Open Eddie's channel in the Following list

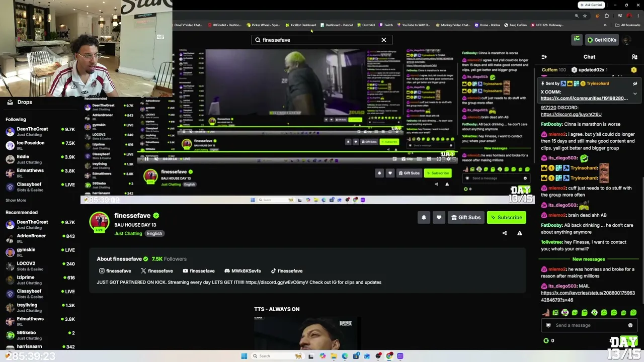coord(40,159)
